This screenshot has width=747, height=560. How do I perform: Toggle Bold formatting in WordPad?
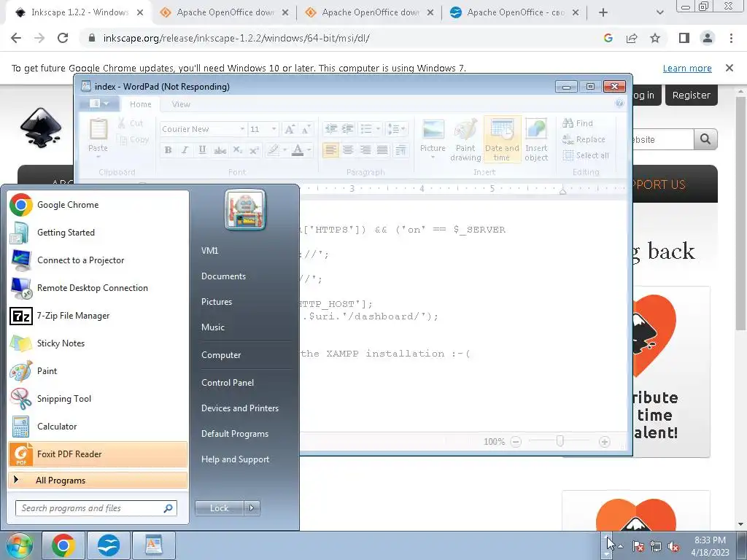tap(169, 150)
